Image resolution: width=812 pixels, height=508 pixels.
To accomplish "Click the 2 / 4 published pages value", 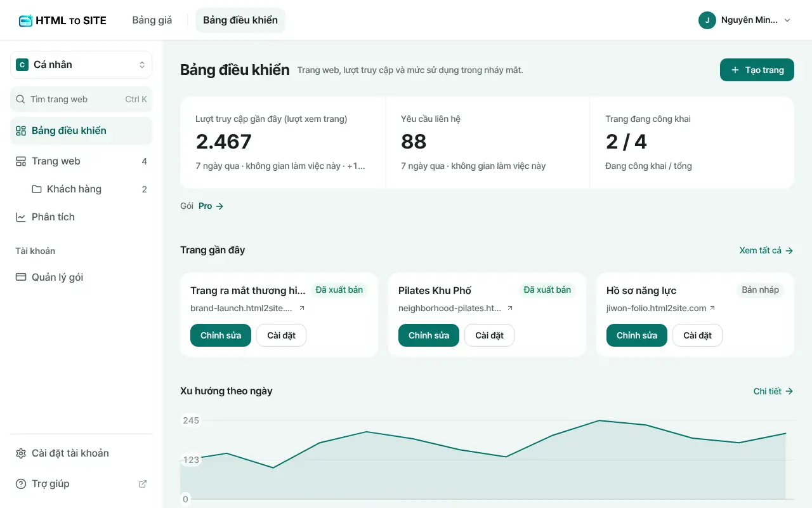I will point(626,142).
